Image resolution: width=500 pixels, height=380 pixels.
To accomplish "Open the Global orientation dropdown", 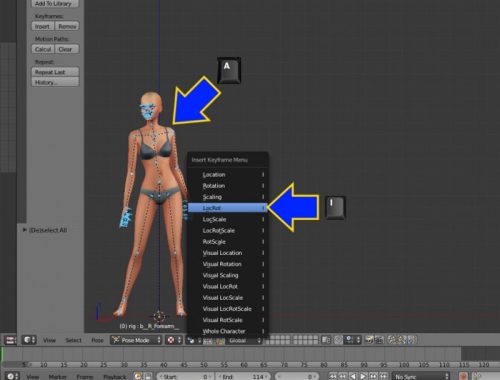I will 245,340.
